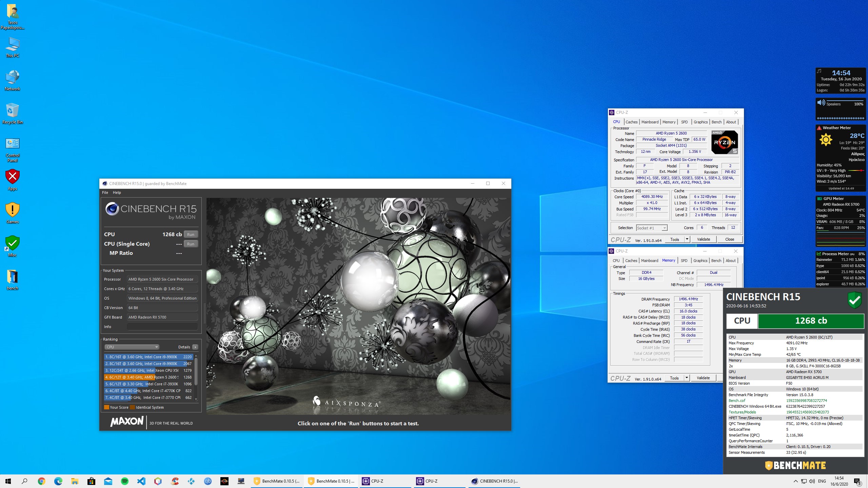Open the Help menu in Cinebench
This screenshot has height=488, width=868.
(117, 192)
